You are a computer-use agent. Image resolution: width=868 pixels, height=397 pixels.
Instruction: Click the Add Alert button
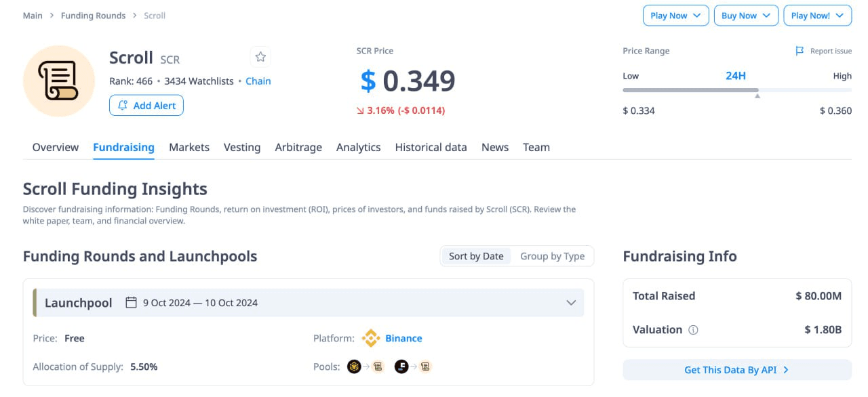tap(146, 105)
